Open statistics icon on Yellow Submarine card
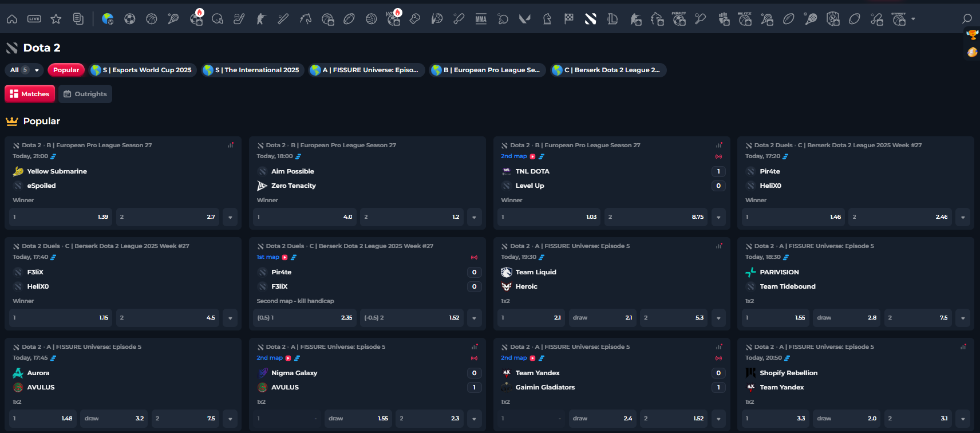Image resolution: width=980 pixels, height=433 pixels. point(231,145)
